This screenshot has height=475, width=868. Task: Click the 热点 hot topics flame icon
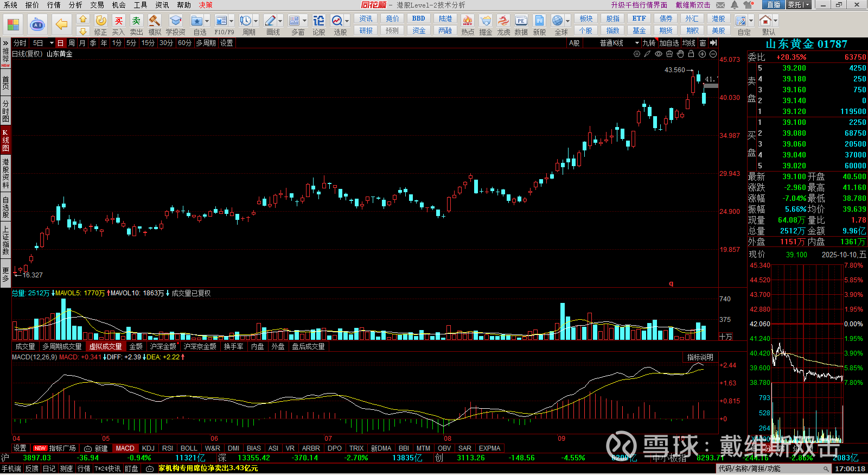pyautogui.click(x=467, y=24)
